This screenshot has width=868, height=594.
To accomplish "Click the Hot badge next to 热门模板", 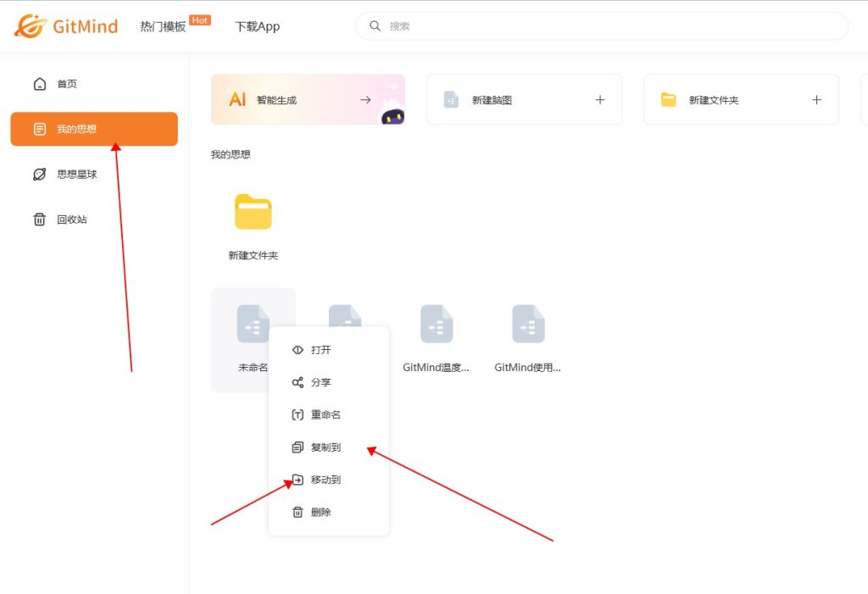I will point(200,20).
